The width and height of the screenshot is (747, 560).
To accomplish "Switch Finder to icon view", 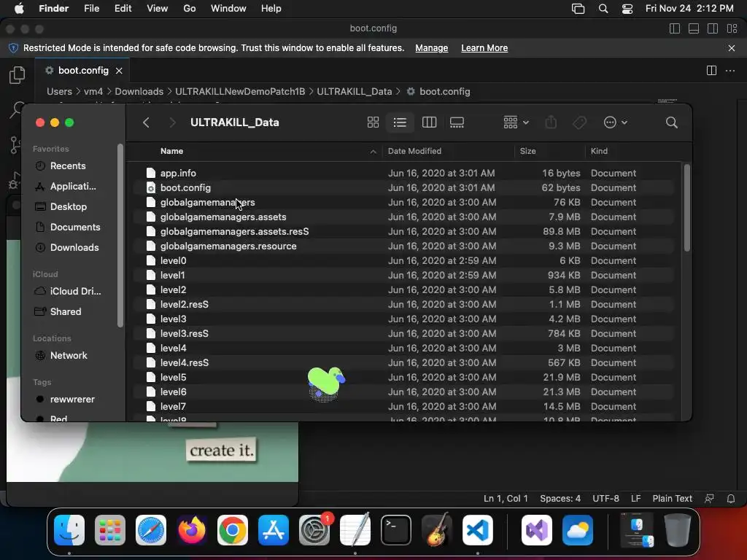I will (x=373, y=122).
